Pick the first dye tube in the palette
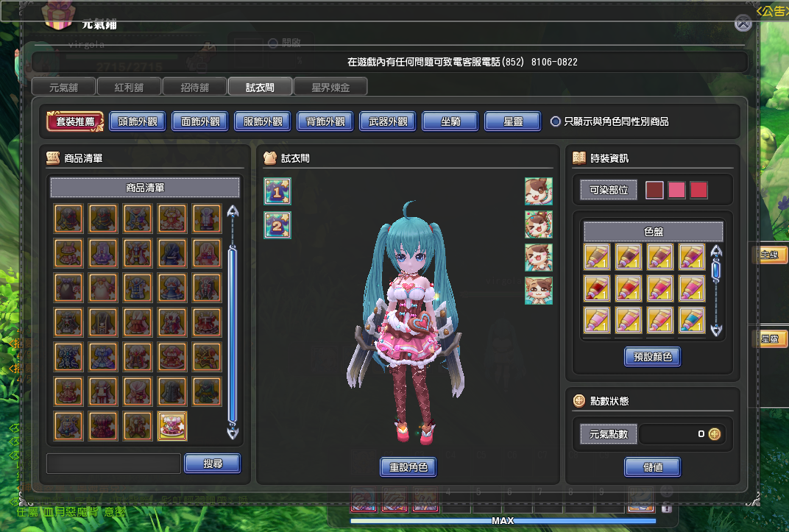This screenshot has width=789, height=532. pos(597,257)
